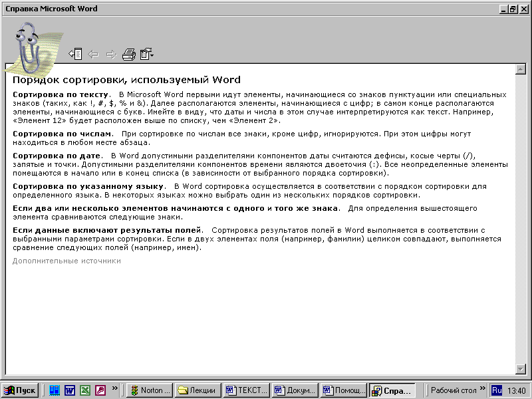Click the scrollbar down arrow
The width and height of the screenshot is (532, 399).
[520, 368]
